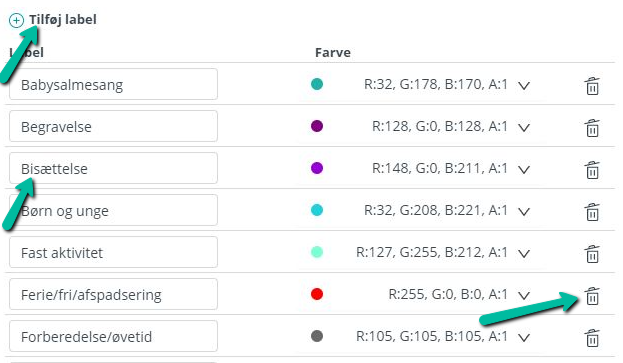623x363 pixels.
Task: Delete the Begravelse label with trash icon
Action: tap(592, 128)
